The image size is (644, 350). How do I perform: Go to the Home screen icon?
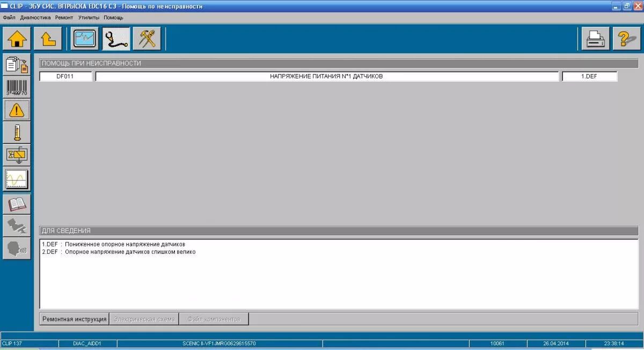tap(17, 39)
